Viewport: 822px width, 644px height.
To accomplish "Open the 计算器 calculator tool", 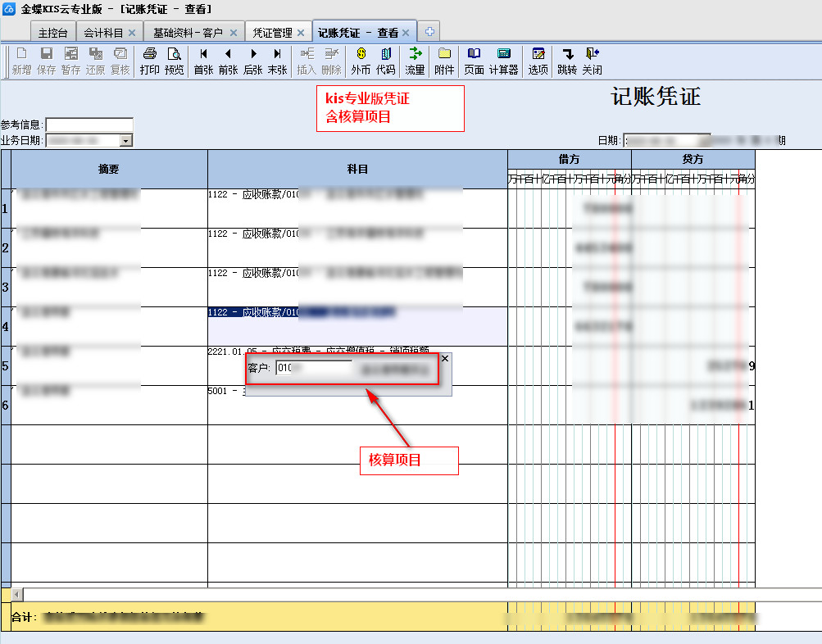I will tap(504, 61).
